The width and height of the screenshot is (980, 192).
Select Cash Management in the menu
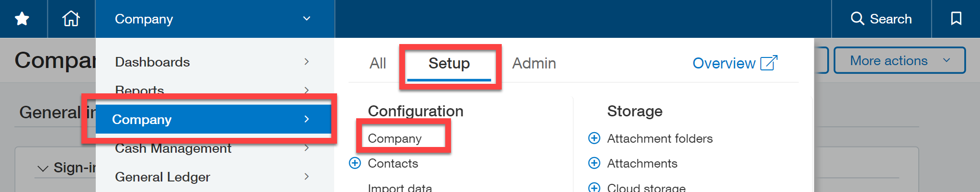(x=173, y=149)
